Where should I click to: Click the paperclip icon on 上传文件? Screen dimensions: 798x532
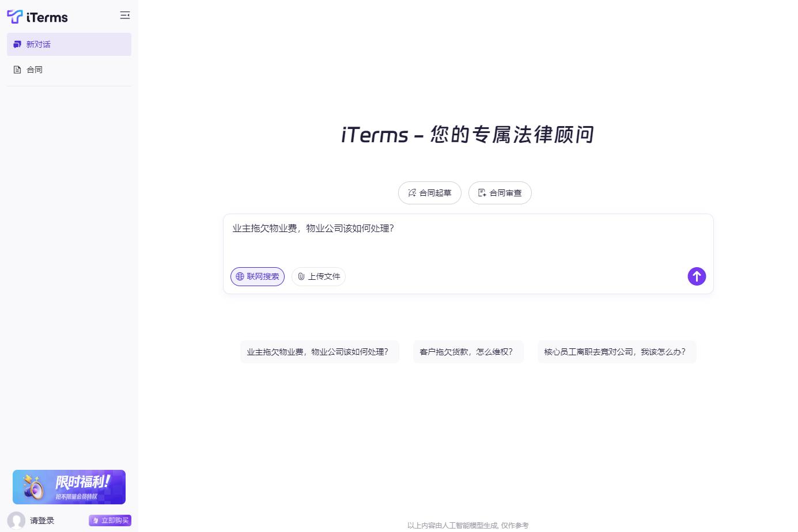(x=301, y=276)
